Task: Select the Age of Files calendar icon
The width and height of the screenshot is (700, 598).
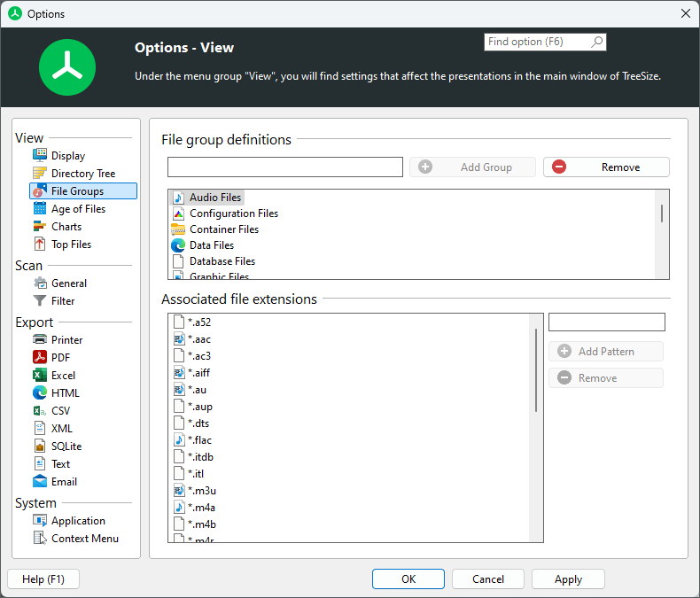Action: (40, 209)
